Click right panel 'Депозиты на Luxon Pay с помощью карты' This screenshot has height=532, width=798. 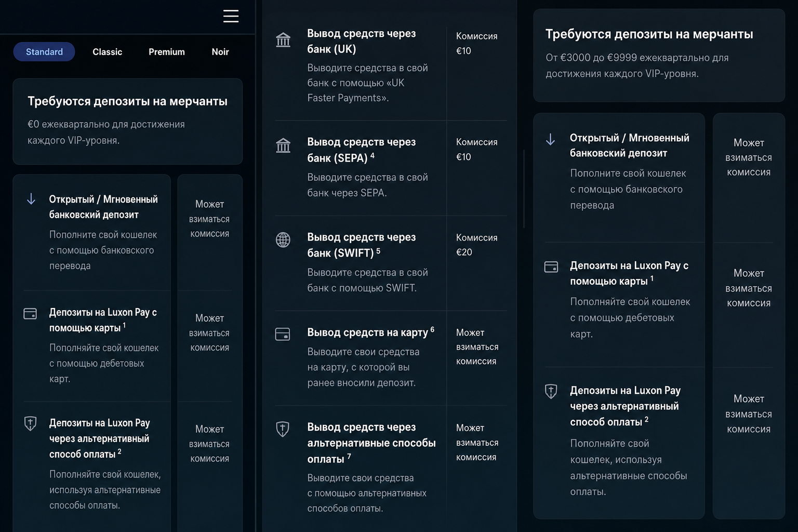click(629, 273)
